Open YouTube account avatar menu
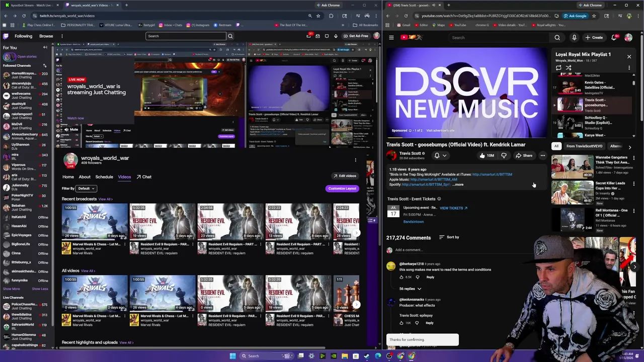Image resolution: width=644 pixels, height=362 pixels. pyautogui.click(x=628, y=37)
